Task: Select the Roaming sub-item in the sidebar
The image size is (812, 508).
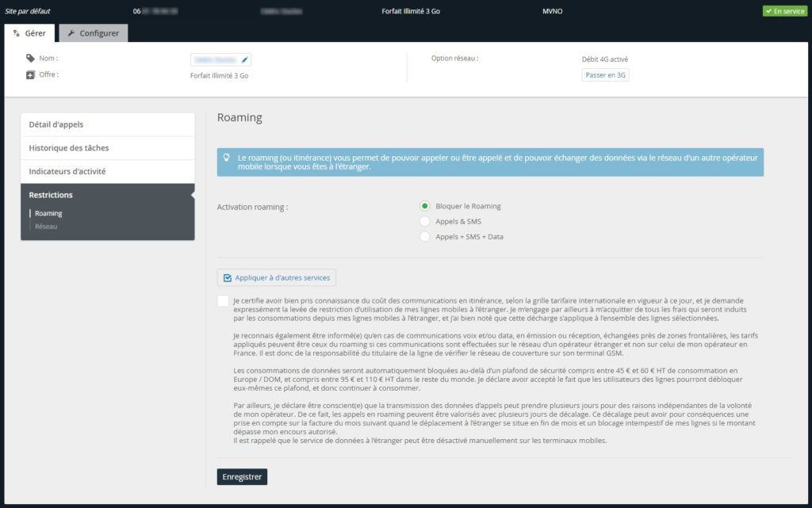Action: [x=48, y=213]
